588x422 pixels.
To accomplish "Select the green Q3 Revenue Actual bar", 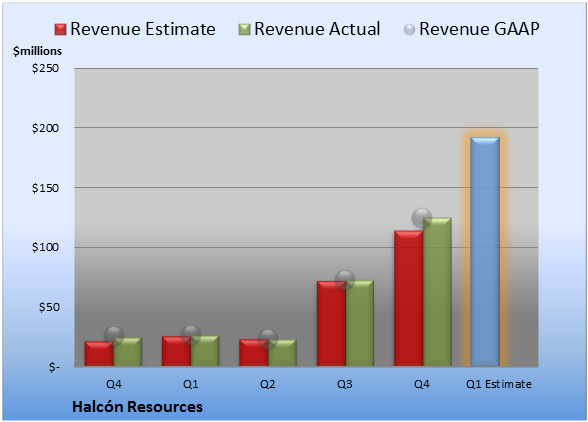I will (360, 323).
